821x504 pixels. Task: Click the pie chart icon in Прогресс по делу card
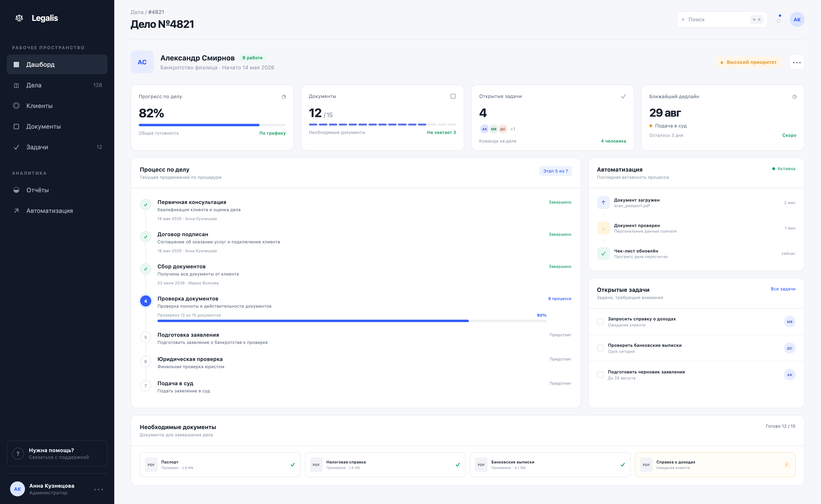[x=284, y=97]
